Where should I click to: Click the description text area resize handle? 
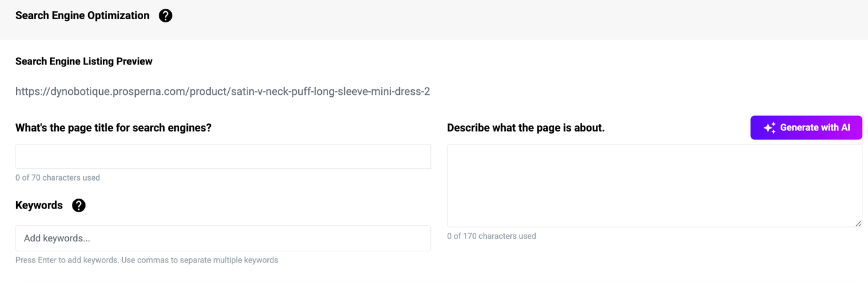858,223
